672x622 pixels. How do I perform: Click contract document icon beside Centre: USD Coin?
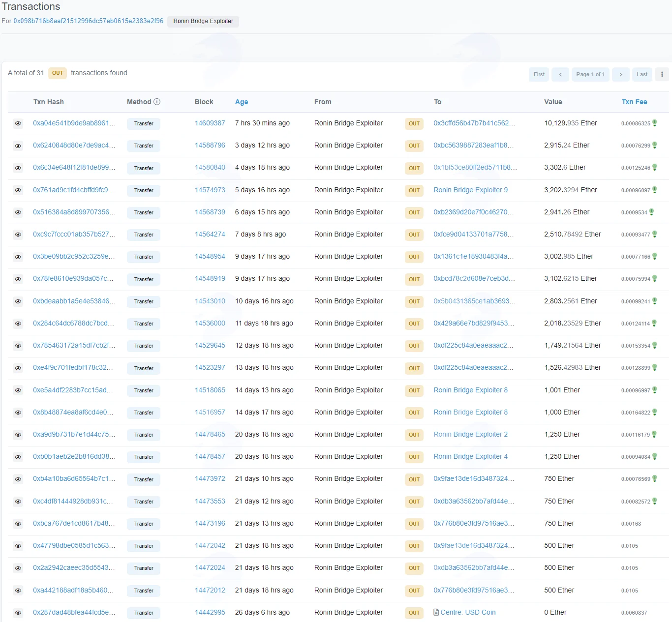click(436, 612)
